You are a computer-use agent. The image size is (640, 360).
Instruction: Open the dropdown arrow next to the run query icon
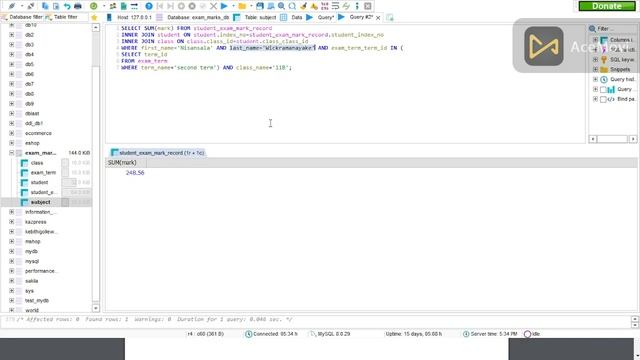click(233, 6)
